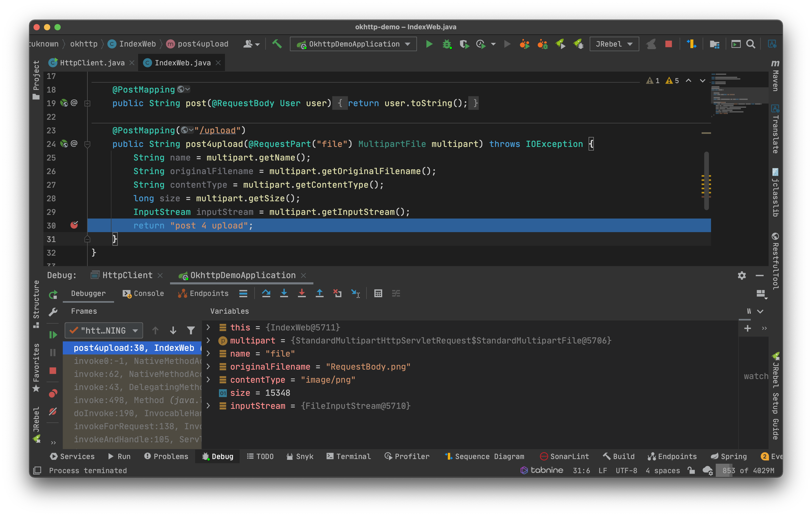
Task: Click the Build hammer icon
Action: coord(277,44)
